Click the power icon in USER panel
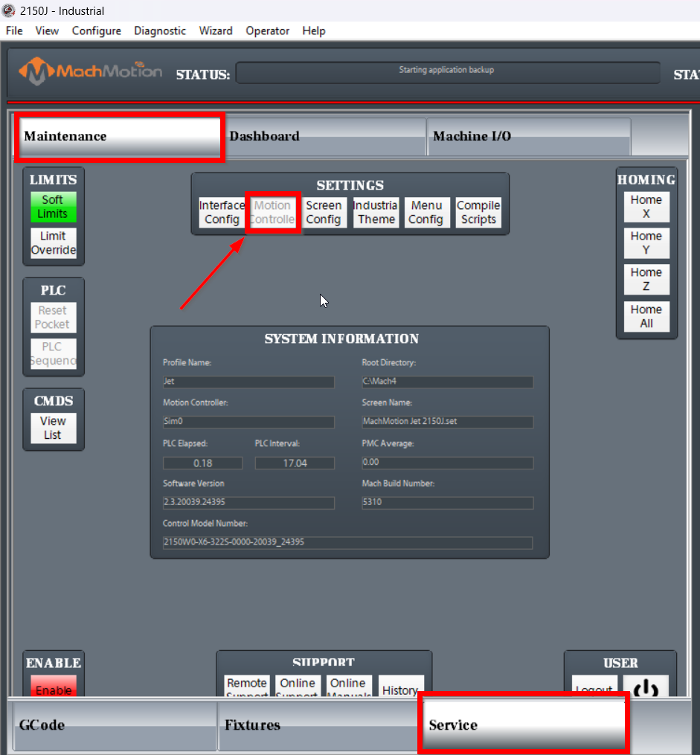The width and height of the screenshot is (700, 755). pyautogui.click(x=645, y=687)
